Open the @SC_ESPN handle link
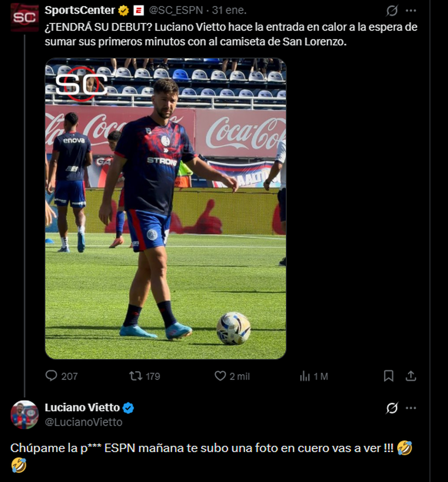This screenshot has height=482, width=448. click(175, 10)
